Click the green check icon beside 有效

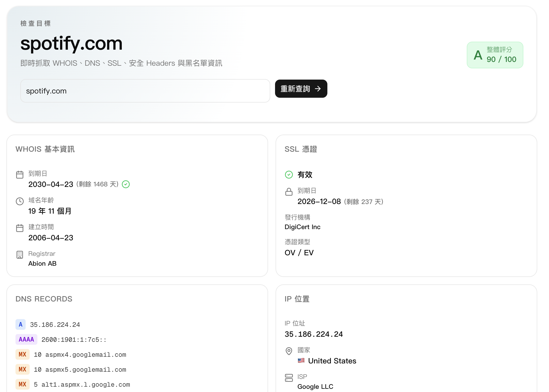point(289,175)
